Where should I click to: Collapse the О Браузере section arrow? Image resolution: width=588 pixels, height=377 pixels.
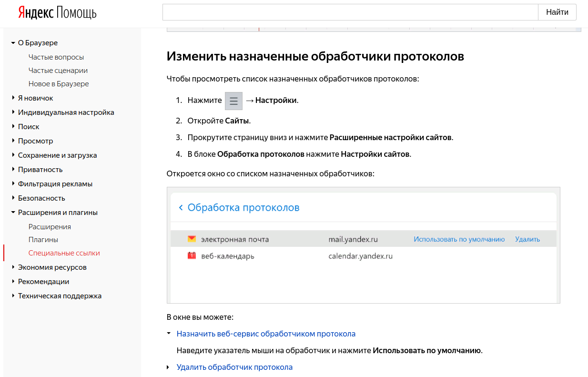13,43
